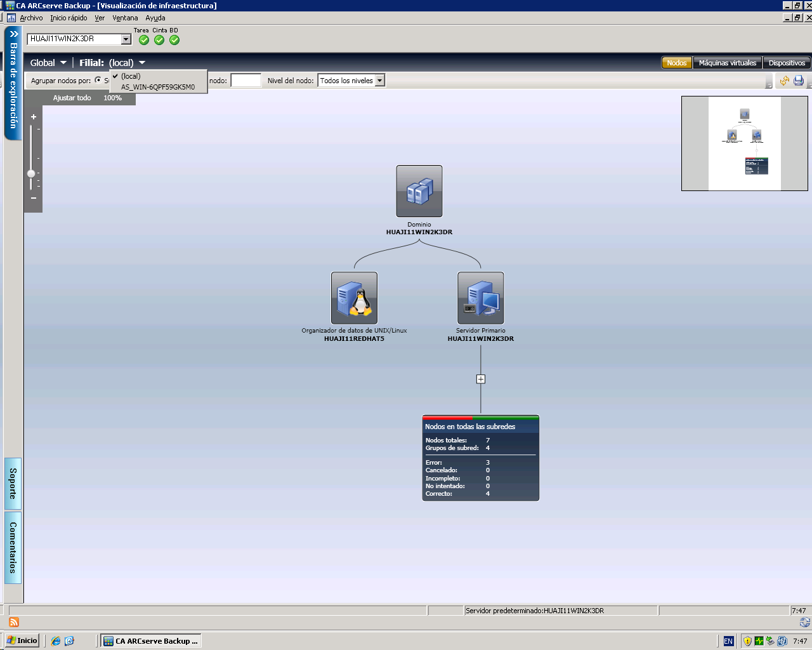This screenshot has width=812, height=650.
Task: Open the Ver menu
Action: (x=100, y=18)
